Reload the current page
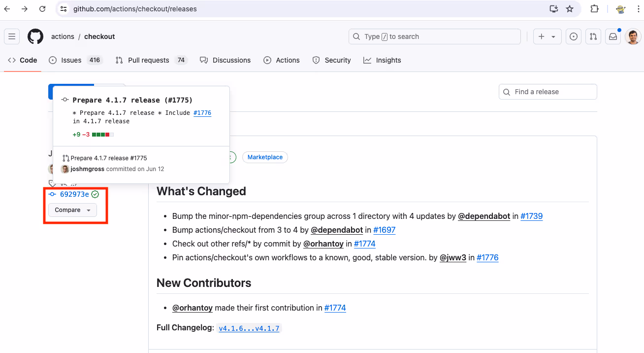 42,9
